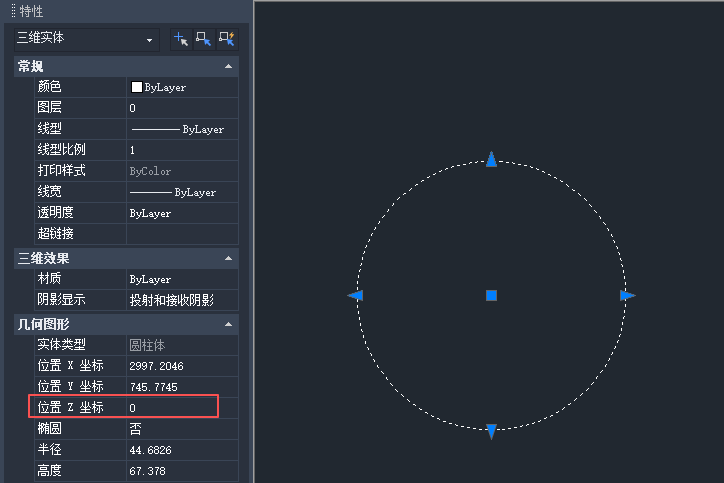Click the white ByLayer color swatch
Viewport: 724px width, 483px height.
tap(137, 87)
